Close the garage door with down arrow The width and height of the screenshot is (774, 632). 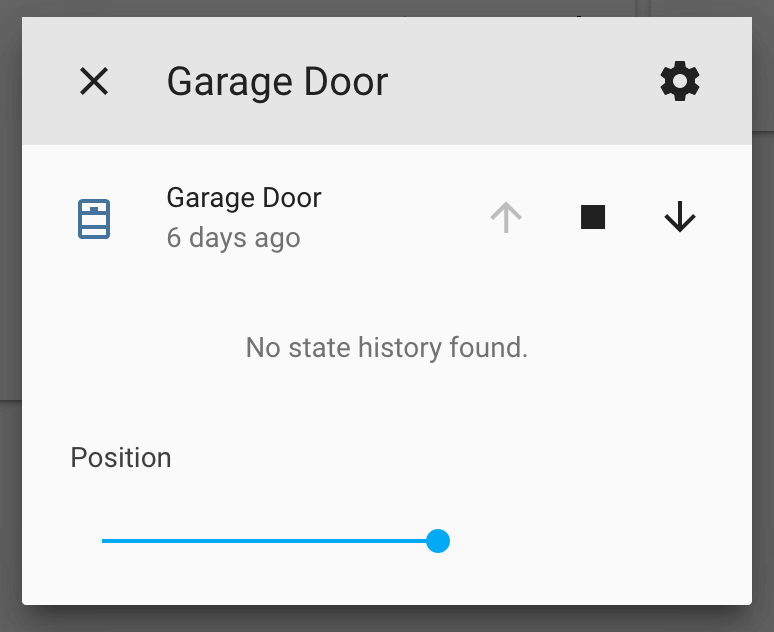[680, 217]
